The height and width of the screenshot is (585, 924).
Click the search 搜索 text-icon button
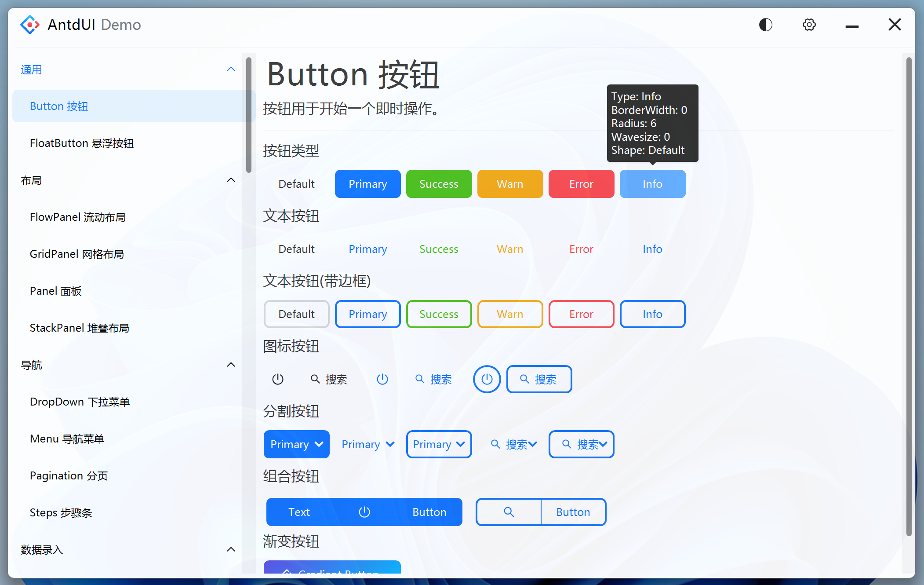pyautogui.click(x=329, y=379)
